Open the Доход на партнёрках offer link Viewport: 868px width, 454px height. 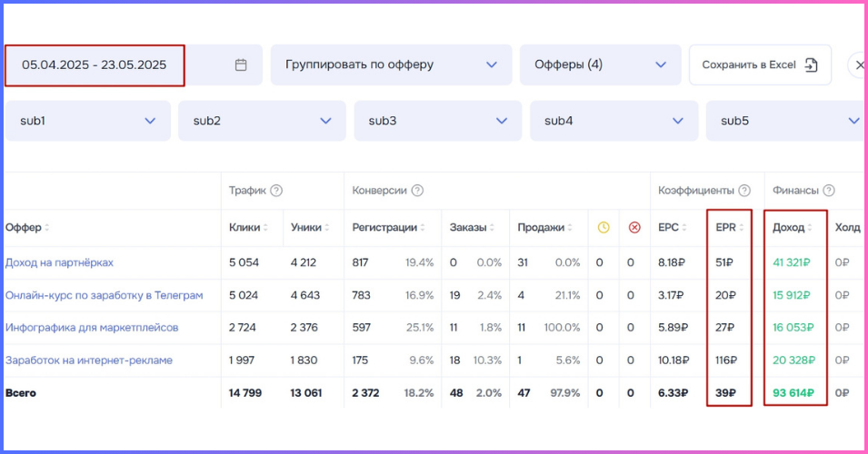(x=59, y=262)
